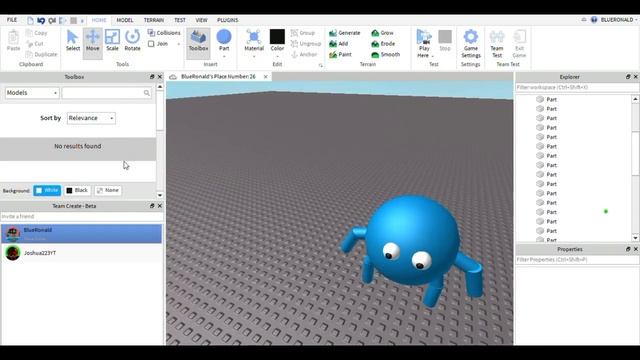Screen dimensions: 640x360
Task: Ungroup the selected model
Action: coord(306,44)
